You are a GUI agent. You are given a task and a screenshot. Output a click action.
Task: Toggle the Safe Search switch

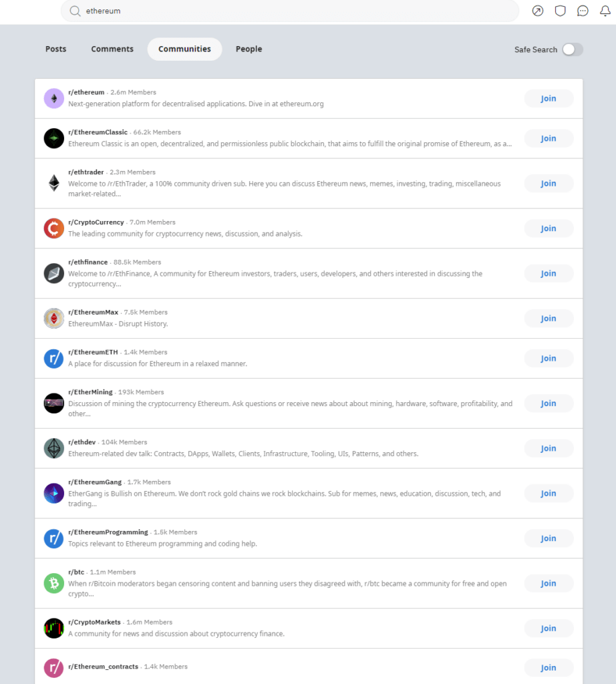[572, 49]
